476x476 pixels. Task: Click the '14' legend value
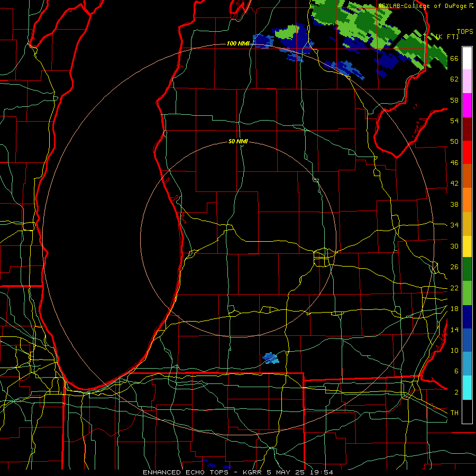pos(454,329)
